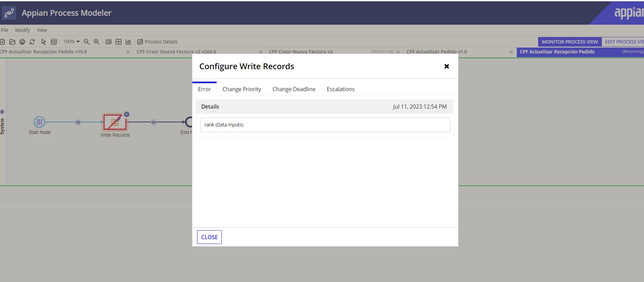The width and height of the screenshot is (644, 282).
Task: Select tab CPF Actualizar Recepción Pedido v15.0
Action: (43, 52)
